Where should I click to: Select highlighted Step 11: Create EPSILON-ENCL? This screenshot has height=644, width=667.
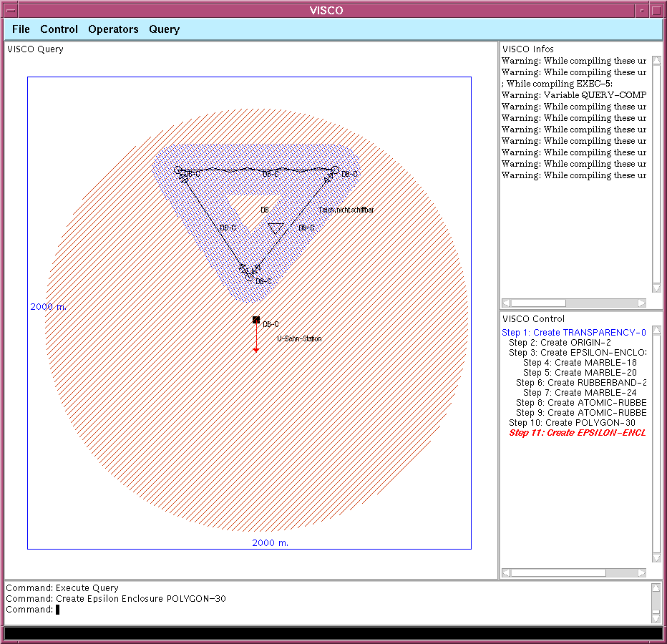(578, 433)
